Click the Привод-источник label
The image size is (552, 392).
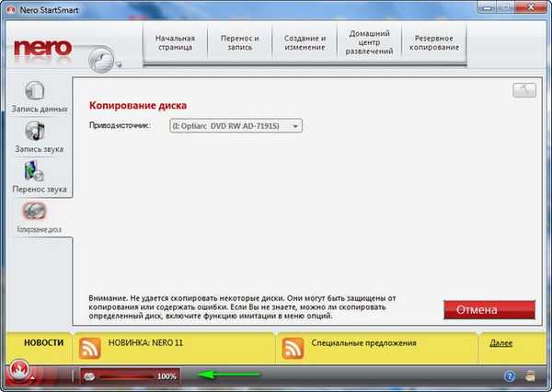click(x=120, y=125)
